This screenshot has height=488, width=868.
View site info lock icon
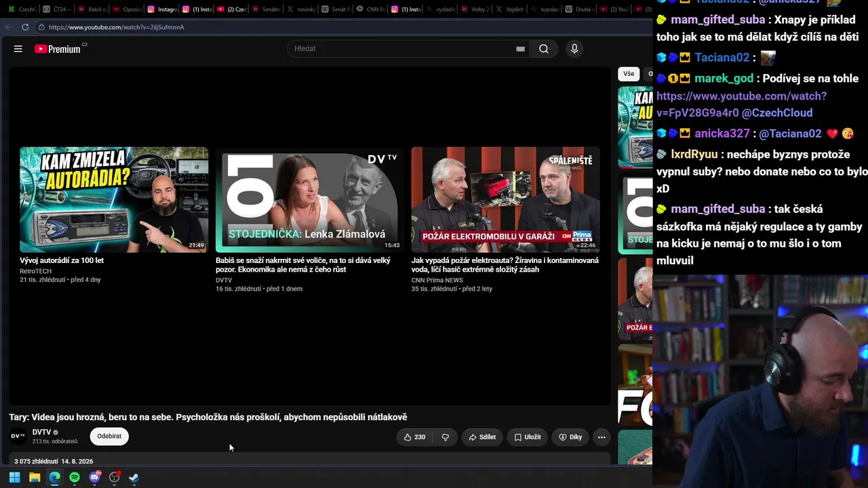pos(41,27)
